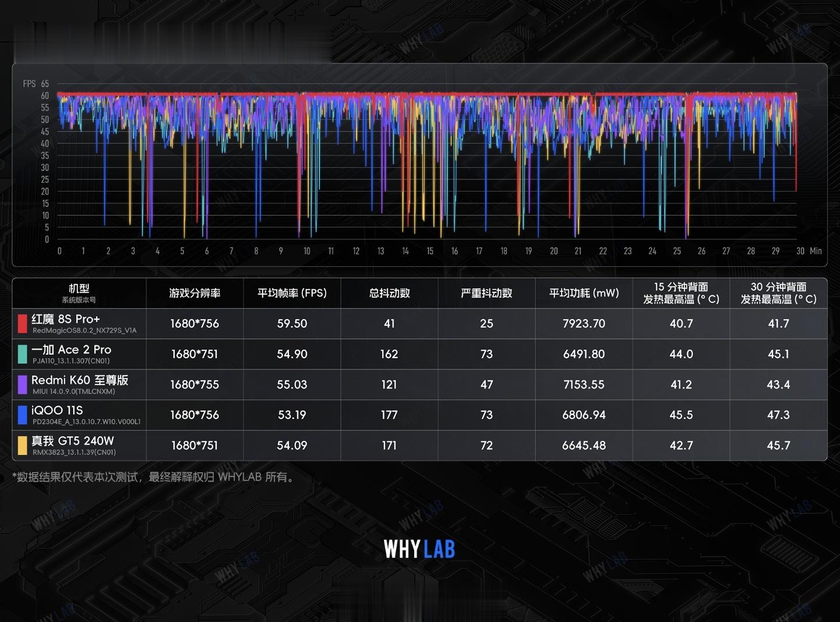The image size is (840, 622).
Task: Click the Min label on the time axis
Action: click(816, 251)
